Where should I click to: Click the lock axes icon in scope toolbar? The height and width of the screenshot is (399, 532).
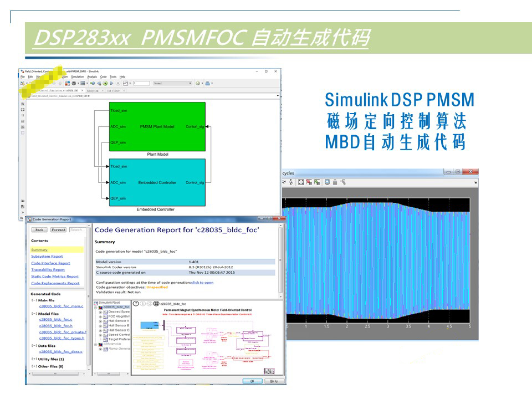(335, 182)
